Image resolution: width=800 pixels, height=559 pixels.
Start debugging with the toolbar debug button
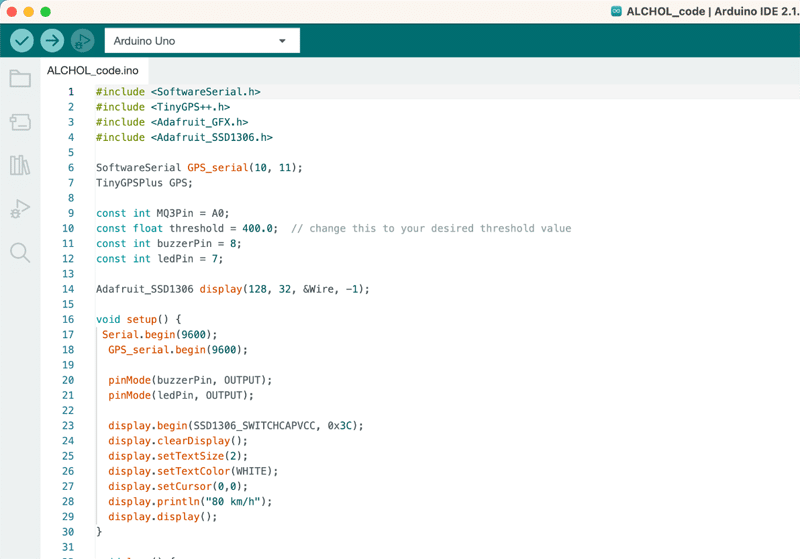pos(82,41)
